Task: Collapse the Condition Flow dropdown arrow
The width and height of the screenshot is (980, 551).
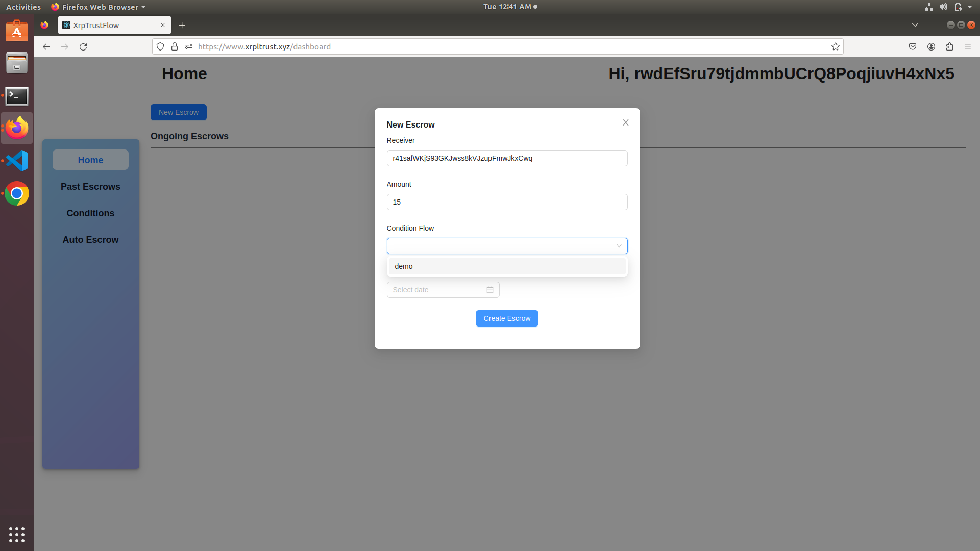Action: pos(619,246)
